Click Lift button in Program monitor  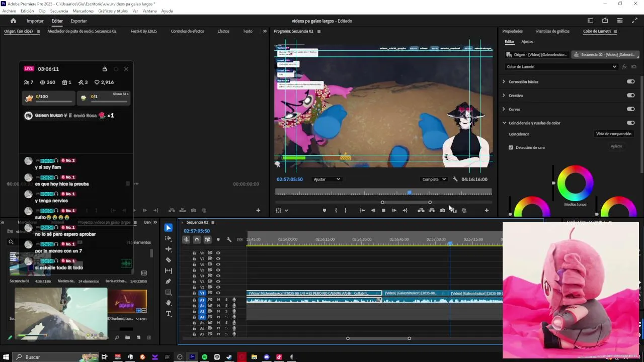pyautogui.click(x=421, y=210)
